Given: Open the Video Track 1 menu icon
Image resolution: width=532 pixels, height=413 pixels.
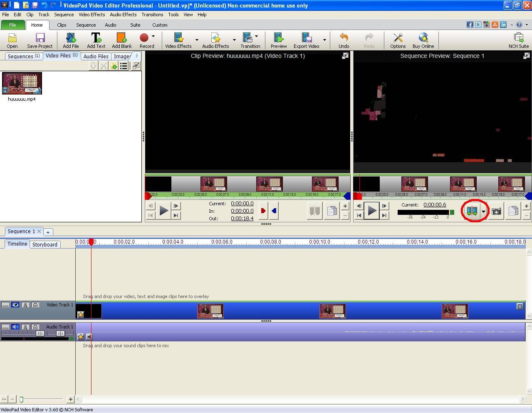Looking at the screenshot, I should pyautogui.click(x=520, y=306).
